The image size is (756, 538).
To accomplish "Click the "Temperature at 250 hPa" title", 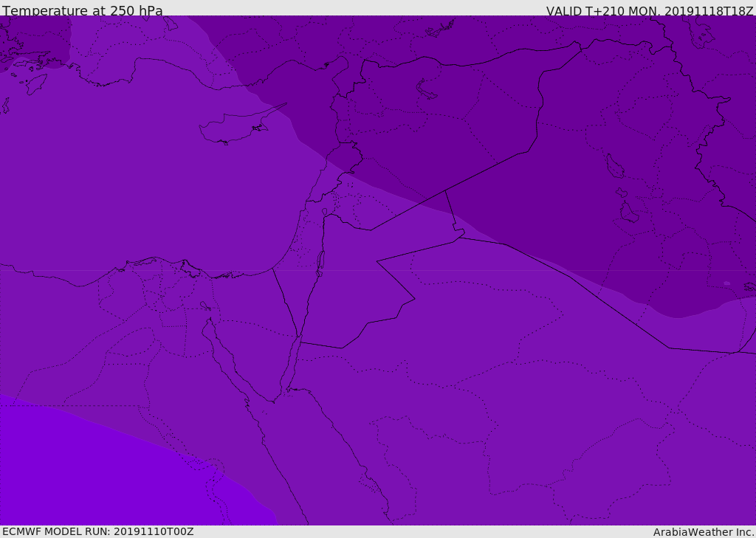I will [x=82, y=10].
